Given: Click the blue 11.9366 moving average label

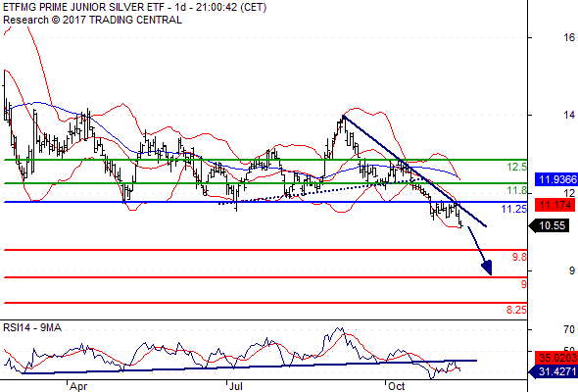Looking at the screenshot, I should point(556,180).
